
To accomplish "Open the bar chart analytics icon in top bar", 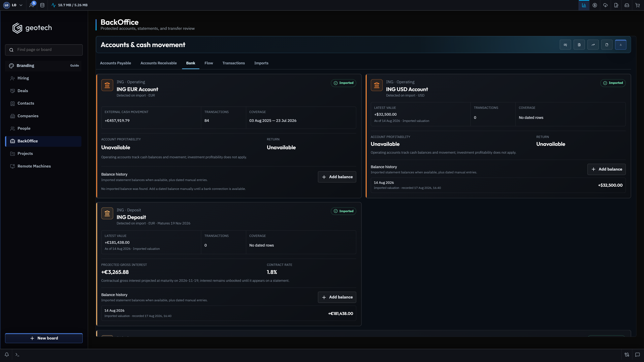I will coord(584,5).
